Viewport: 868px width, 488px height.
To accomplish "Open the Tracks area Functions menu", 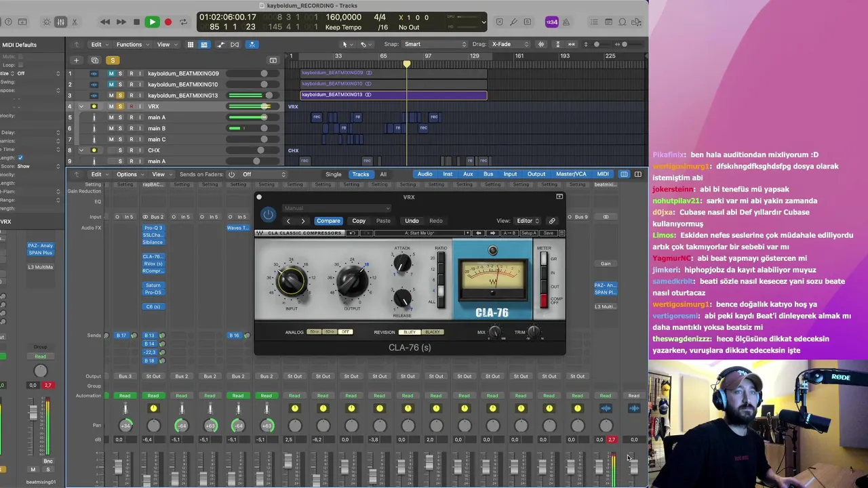I will tap(132, 45).
